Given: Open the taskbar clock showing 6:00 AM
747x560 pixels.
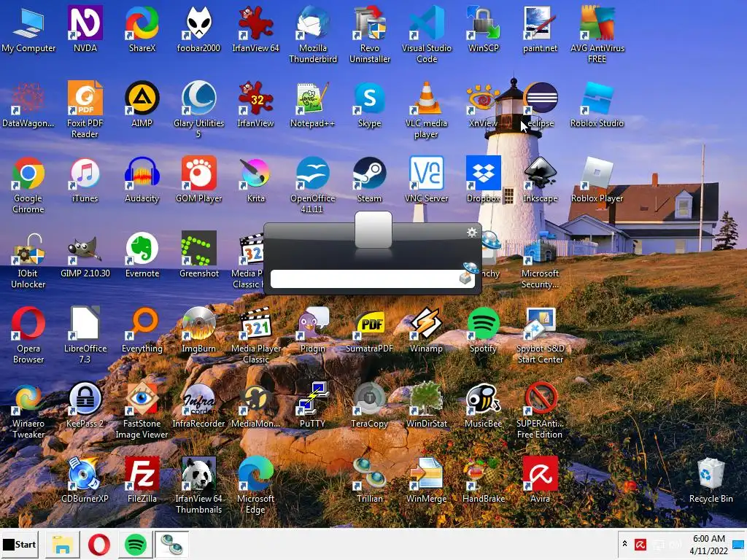Looking at the screenshot, I should (x=708, y=544).
